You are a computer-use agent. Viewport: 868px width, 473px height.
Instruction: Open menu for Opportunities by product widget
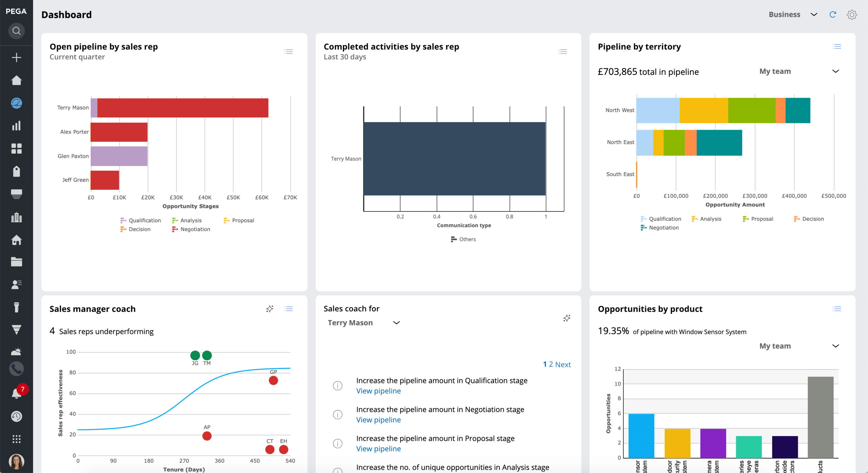click(x=836, y=309)
